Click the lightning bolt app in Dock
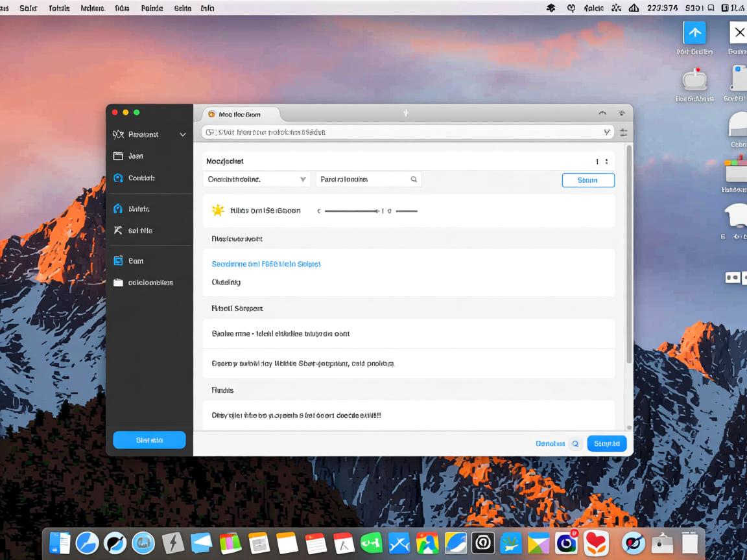This screenshot has height=560, width=747. click(173, 542)
